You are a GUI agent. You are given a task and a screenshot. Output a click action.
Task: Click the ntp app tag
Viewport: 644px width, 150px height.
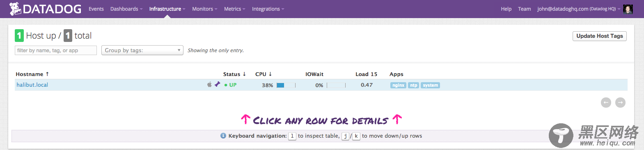[x=413, y=85]
